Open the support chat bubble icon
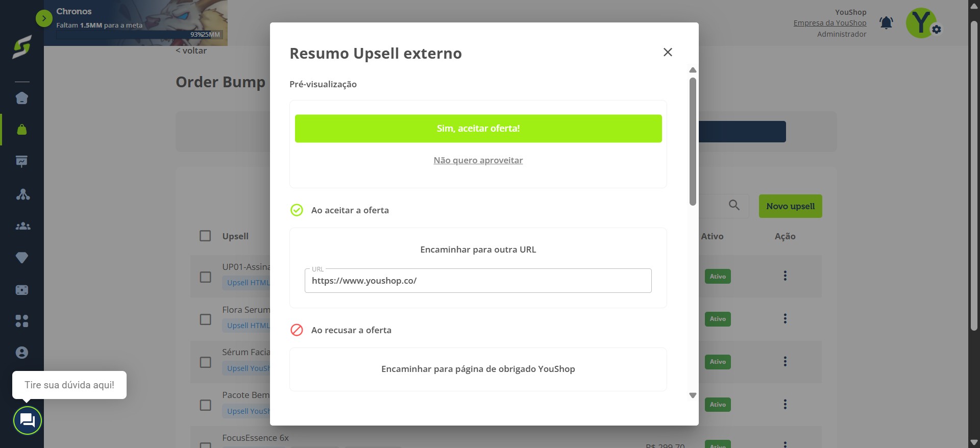Image resolution: width=980 pixels, height=448 pixels. point(27,420)
